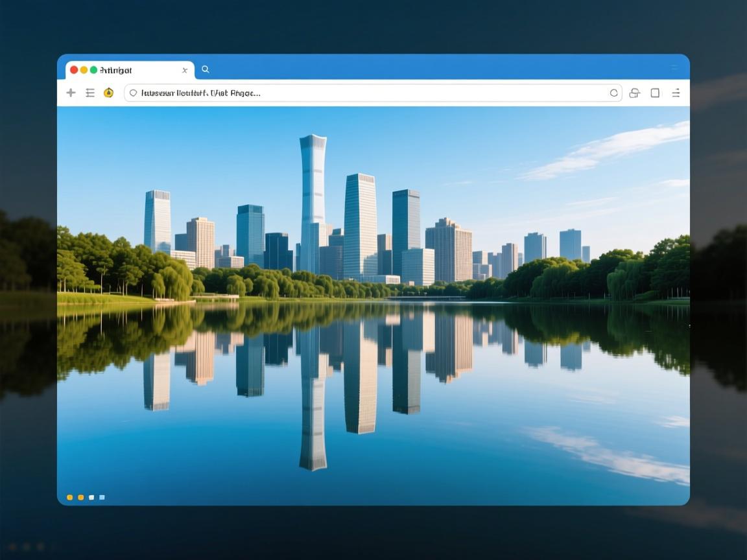Image resolution: width=747 pixels, height=560 pixels.
Task: Select the second orange dot at bottom left
Action: pyautogui.click(x=81, y=498)
